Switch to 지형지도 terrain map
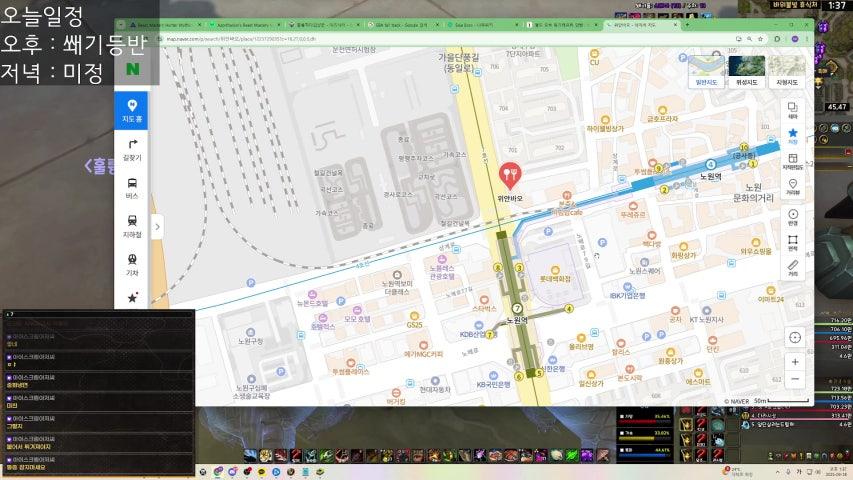Viewport: 853px width, 480px height. pyautogui.click(x=787, y=71)
